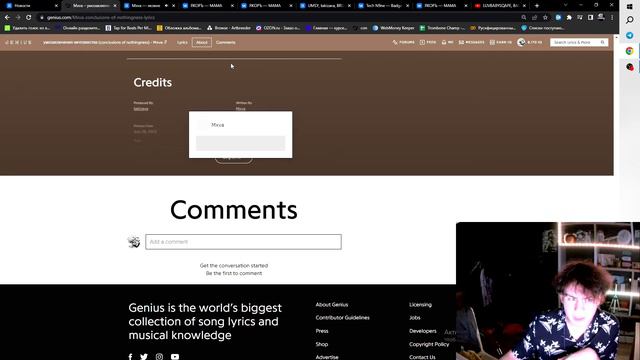Click the page scrollbar up arrow
The width and height of the screenshot is (640, 360).
(616, 38)
